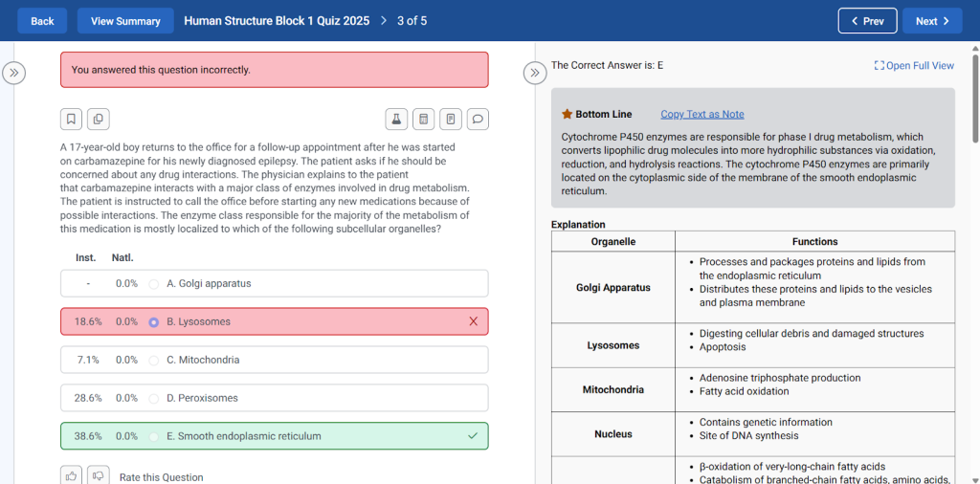The width and height of the screenshot is (980, 484).
Task: Open the View Summary page
Action: click(x=125, y=21)
